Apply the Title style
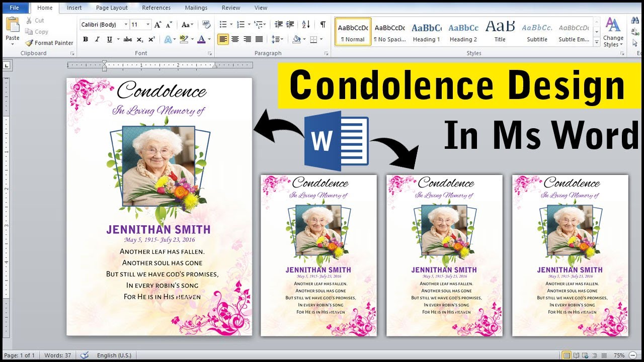The image size is (644, 362). click(x=500, y=32)
